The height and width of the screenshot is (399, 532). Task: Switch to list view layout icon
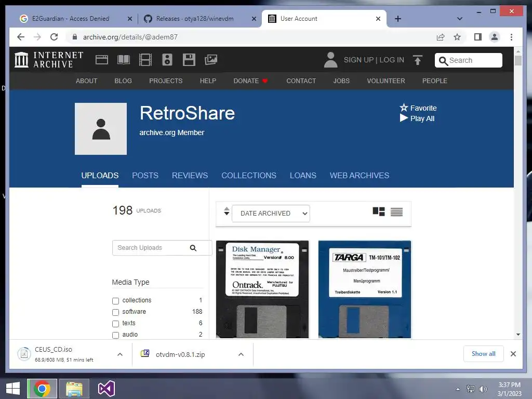(396, 212)
